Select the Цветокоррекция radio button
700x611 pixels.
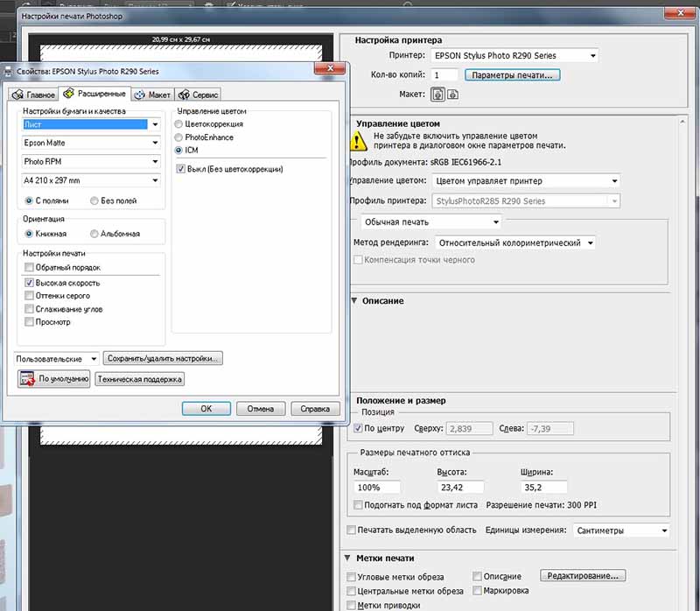click(x=178, y=124)
